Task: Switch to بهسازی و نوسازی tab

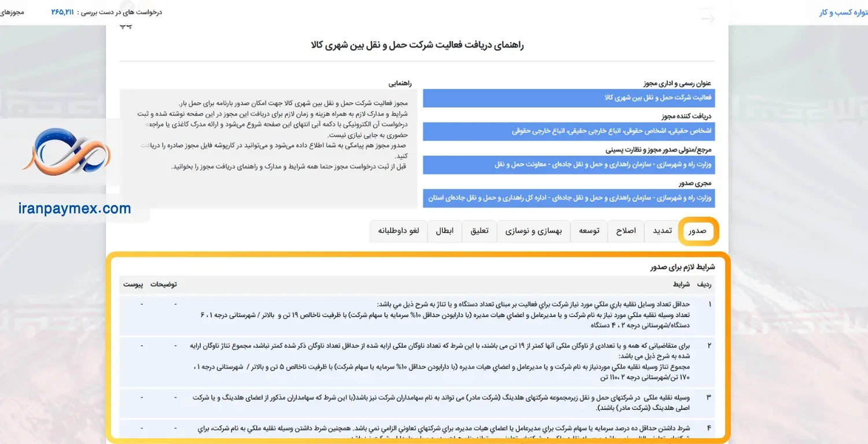Action: click(534, 231)
